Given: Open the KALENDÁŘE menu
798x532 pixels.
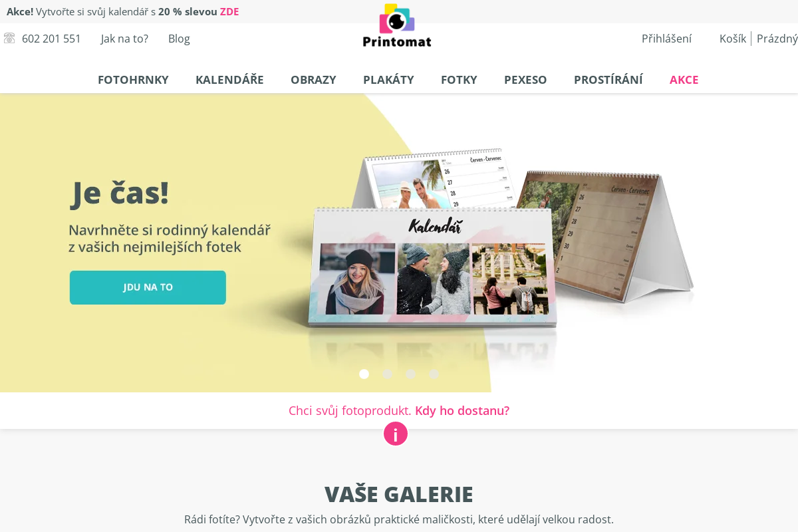Looking at the screenshot, I should click(229, 80).
